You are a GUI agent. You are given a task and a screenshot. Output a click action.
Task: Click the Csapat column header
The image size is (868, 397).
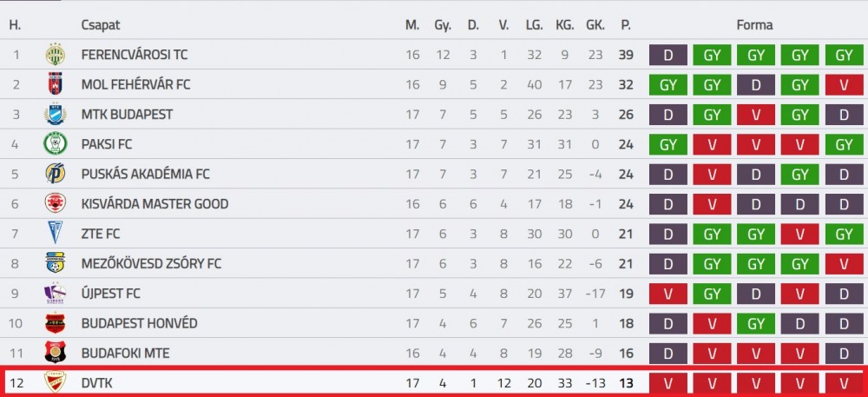(x=101, y=25)
